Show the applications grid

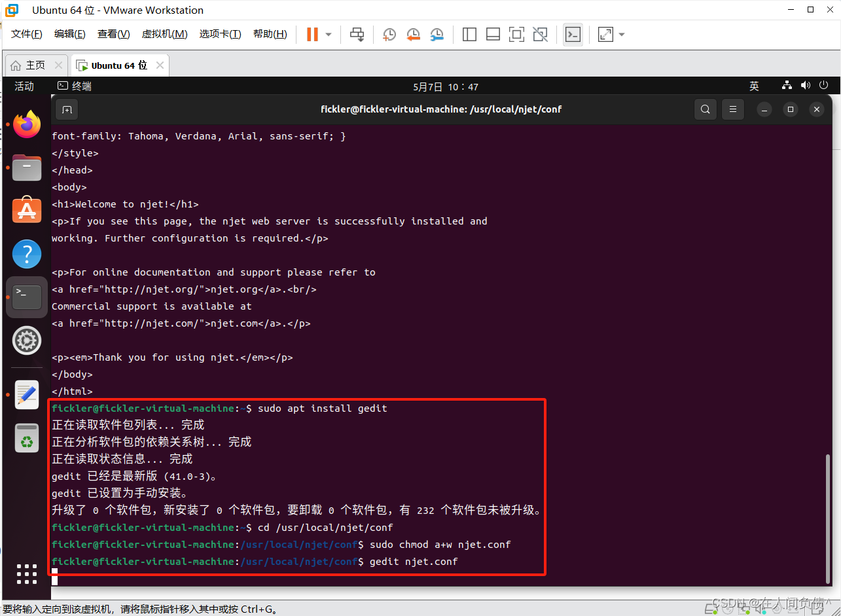coord(27,574)
